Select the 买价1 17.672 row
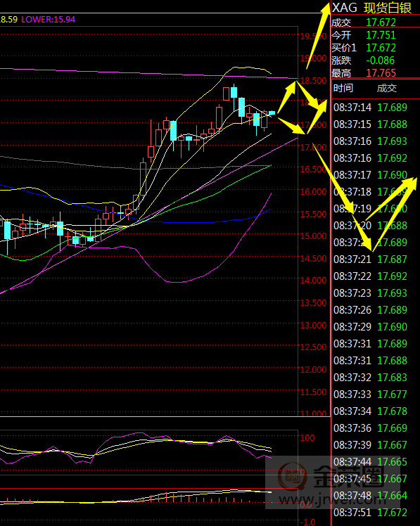Screen dimensions: 420x526 point(376,48)
